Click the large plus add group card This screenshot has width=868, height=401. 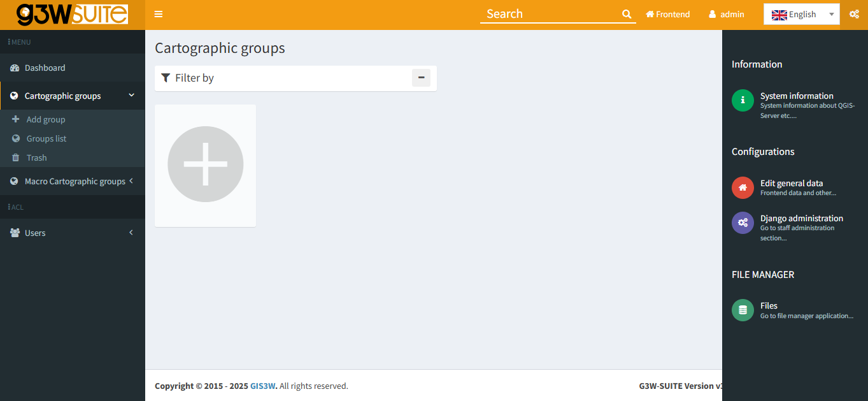pos(205,164)
